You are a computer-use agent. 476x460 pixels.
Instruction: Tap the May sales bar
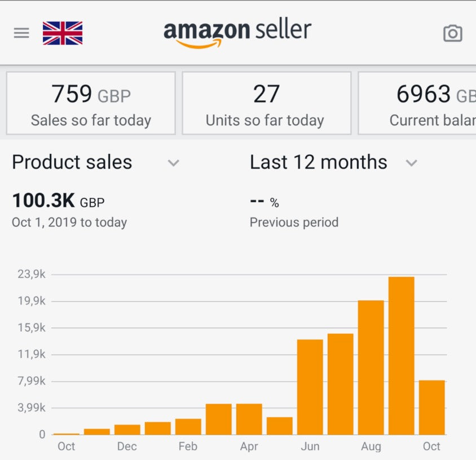(x=280, y=426)
